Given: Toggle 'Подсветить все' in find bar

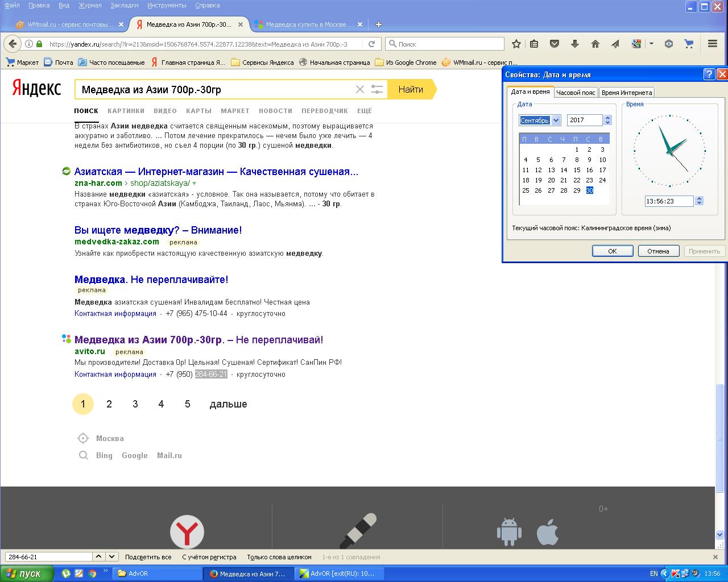Looking at the screenshot, I should pos(148,557).
